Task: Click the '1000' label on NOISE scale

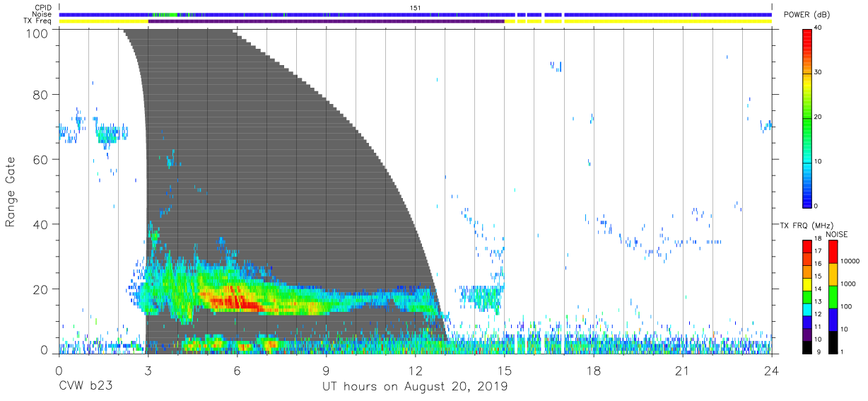Action: point(849,284)
